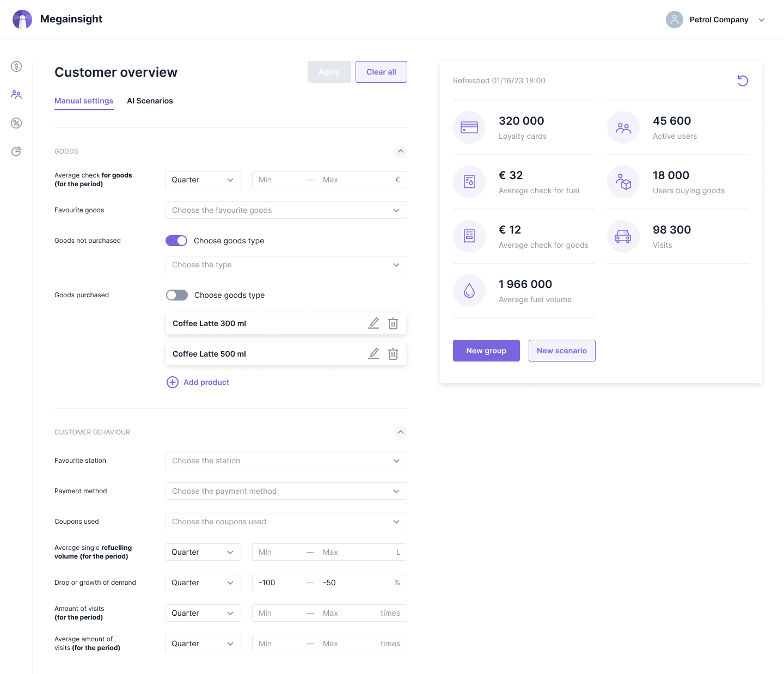Viewport: 784px width, 674px height.
Task: Enable the Goods purchased type toggle
Action: (x=177, y=295)
